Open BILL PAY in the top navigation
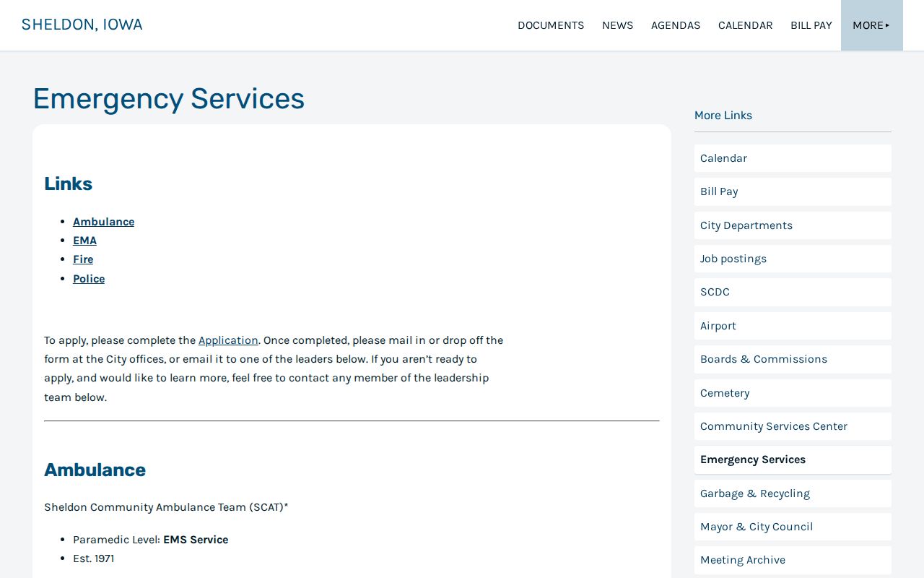The width and height of the screenshot is (924, 578). click(811, 25)
